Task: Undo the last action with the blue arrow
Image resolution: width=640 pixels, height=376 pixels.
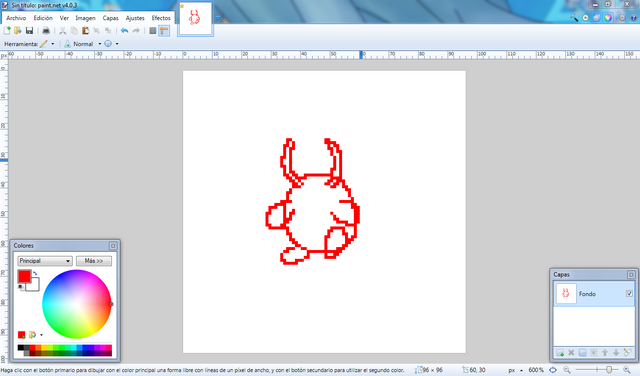Action: point(124,31)
